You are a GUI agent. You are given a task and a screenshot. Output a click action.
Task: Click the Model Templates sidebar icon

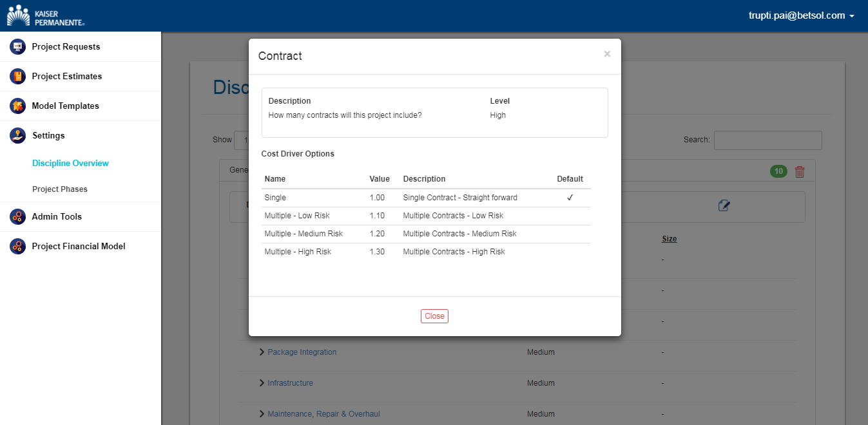click(x=17, y=106)
